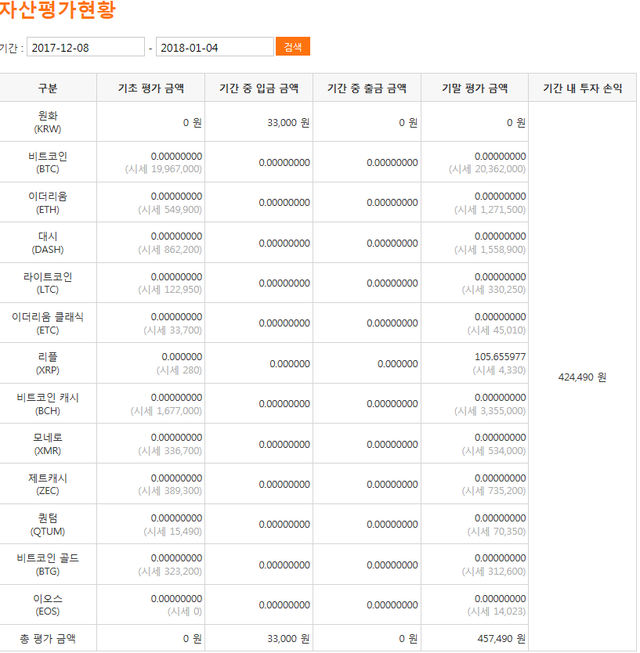Click the 원화 (KRW) row label

(x=47, y=122)
